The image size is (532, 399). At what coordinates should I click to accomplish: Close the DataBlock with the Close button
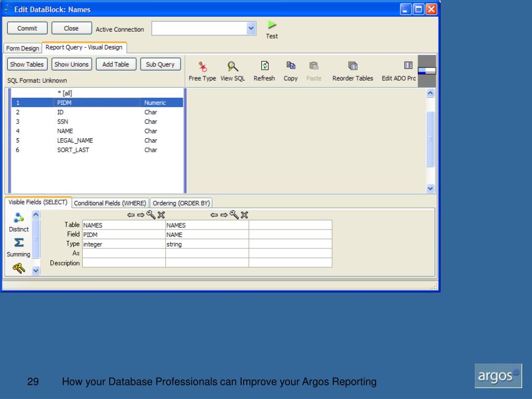point(72,28)
